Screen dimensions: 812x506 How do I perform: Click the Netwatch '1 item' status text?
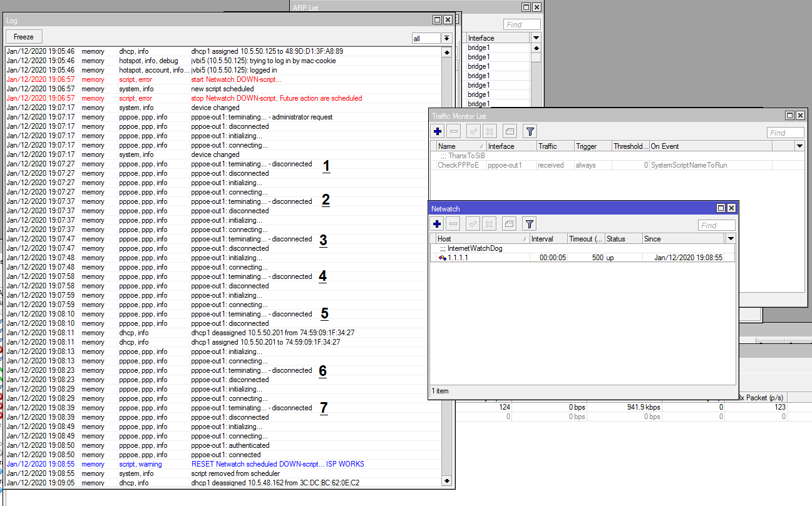(440, 391)
